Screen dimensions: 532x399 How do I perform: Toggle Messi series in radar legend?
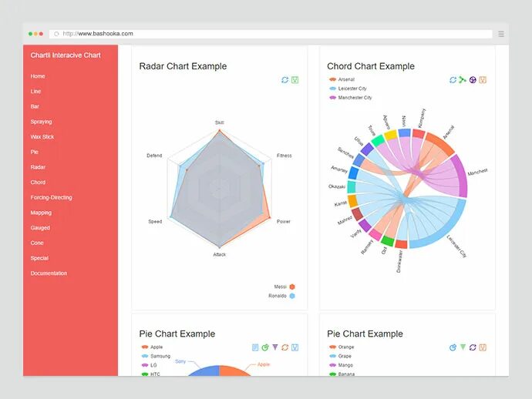point(285,287)
